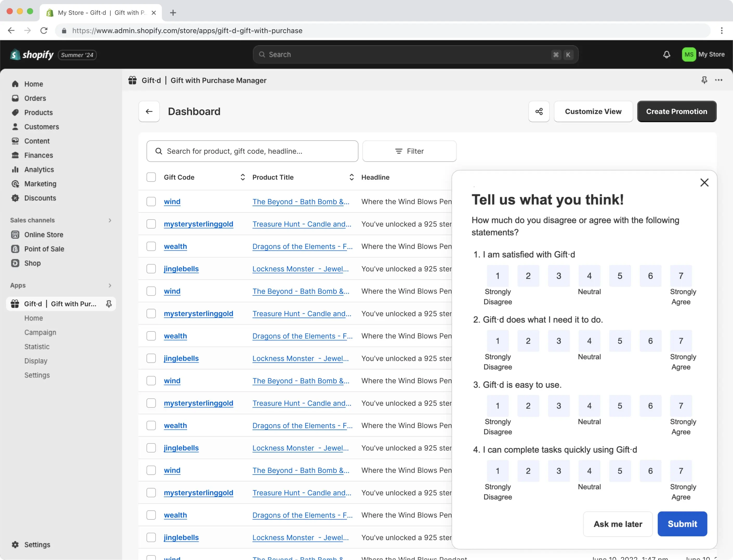This screenshot has width=733, height=560.
Task: Open the notifications bell icon
Action: tap(666, 55)
